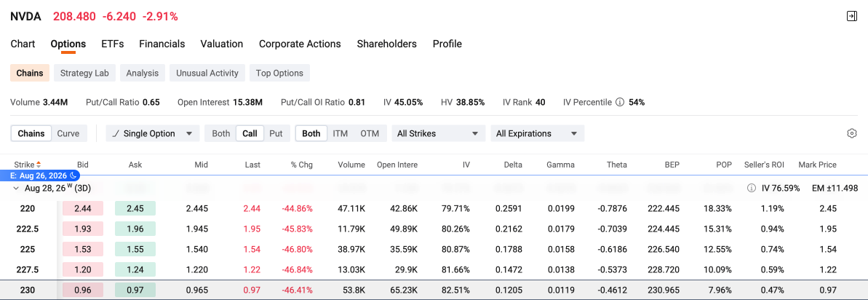The width and height of the screenshot is (868, 300).
Task: Open Strategy Lab
Action: [x=84, y=73]
